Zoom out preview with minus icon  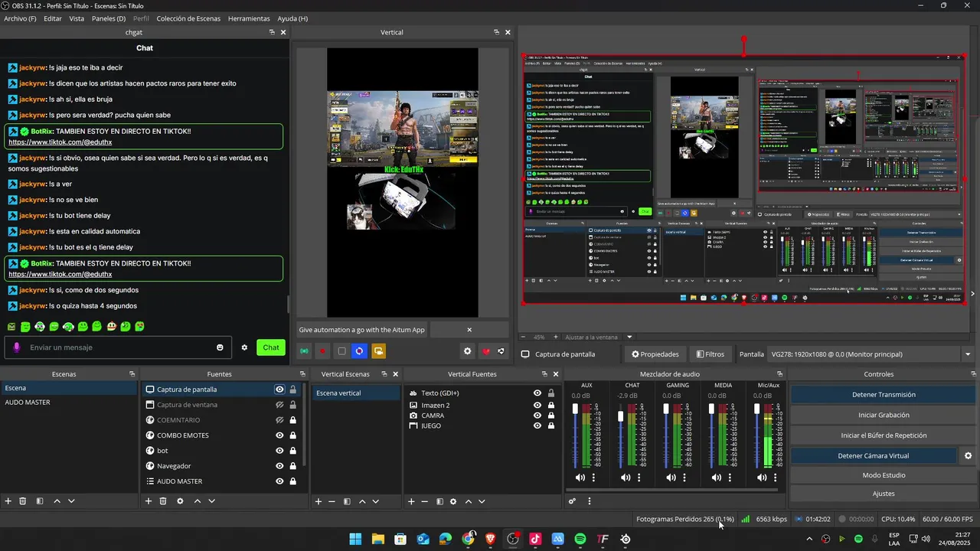(523, 337)
